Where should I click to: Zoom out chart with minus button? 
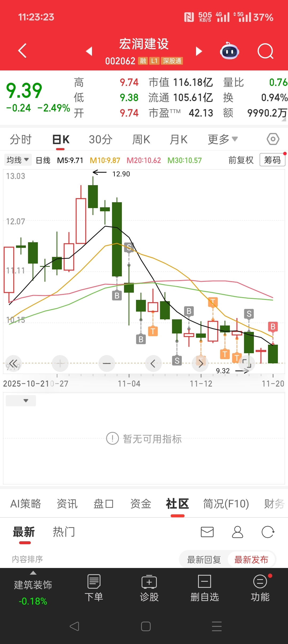(x=107, y=363)
